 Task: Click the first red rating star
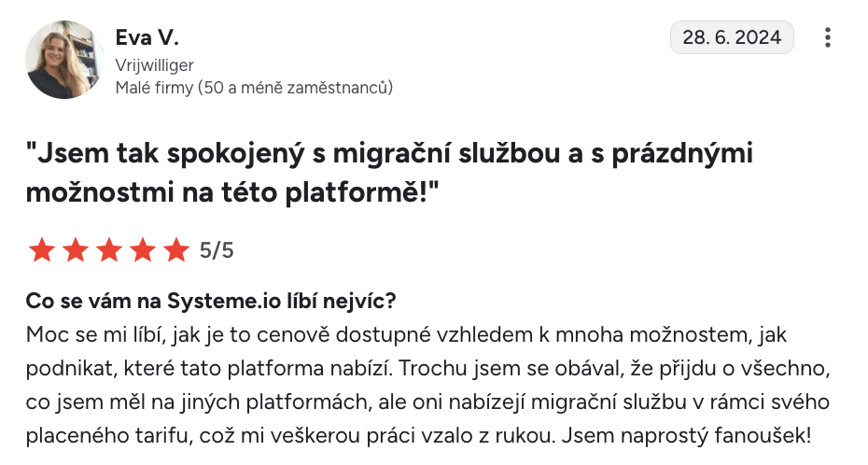pyautogui.click(x=42, y=250)
